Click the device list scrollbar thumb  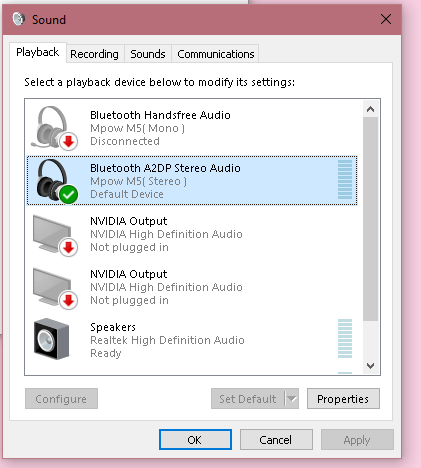[370, 219]
